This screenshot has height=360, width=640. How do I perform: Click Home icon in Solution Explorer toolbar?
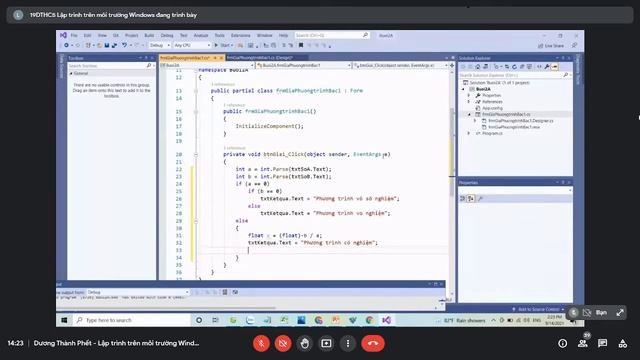click(x=478, y=67)
